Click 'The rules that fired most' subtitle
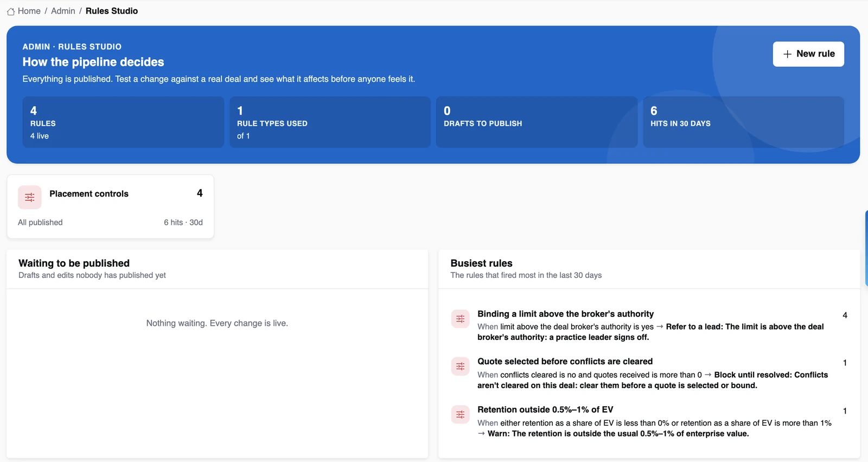Screen dimensions: 868x462 526,275
